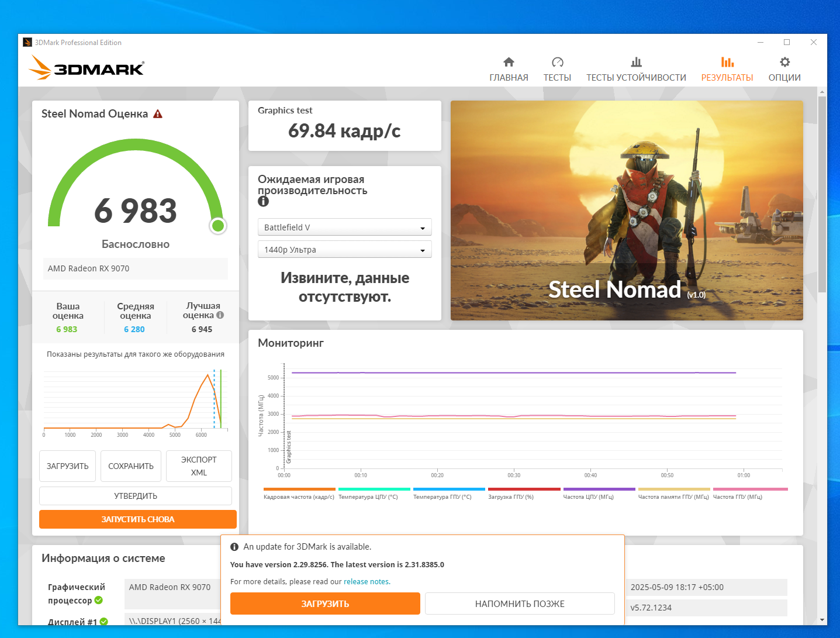Click the ЭКСПОРТ XML button
This screenshot has height=638, width=840.
tap(199, 466)
